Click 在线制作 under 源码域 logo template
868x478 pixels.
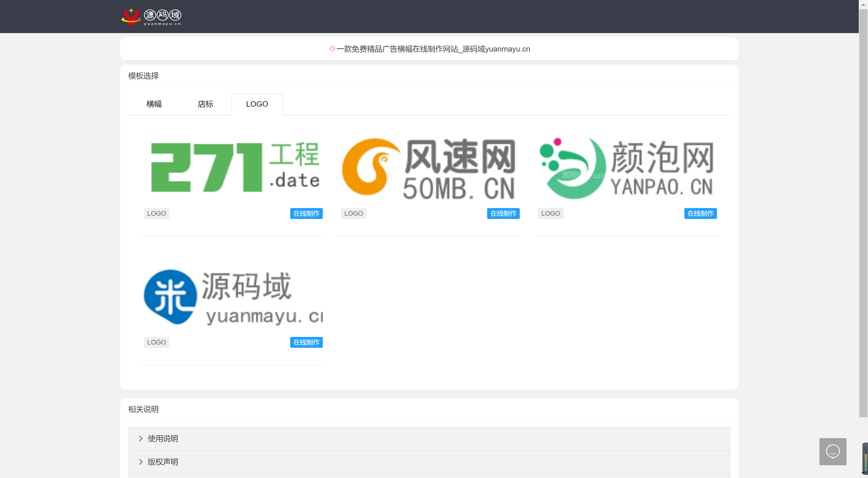(x=306, y=342)
